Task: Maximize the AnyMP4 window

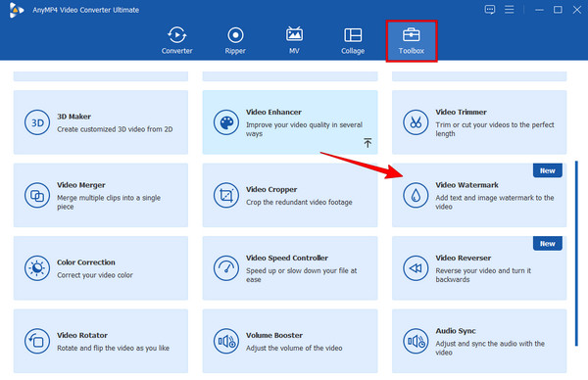Action: pos(558,10)
